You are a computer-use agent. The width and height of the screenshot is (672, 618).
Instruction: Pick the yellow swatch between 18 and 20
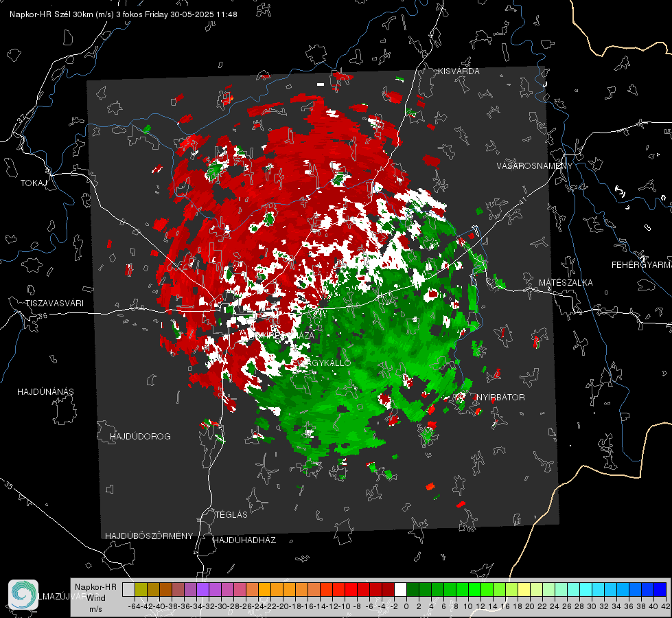(x=524, y=589)
